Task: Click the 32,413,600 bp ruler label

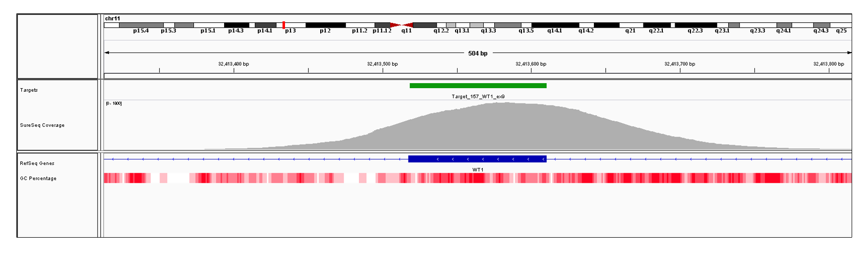Action: [531, 64]
